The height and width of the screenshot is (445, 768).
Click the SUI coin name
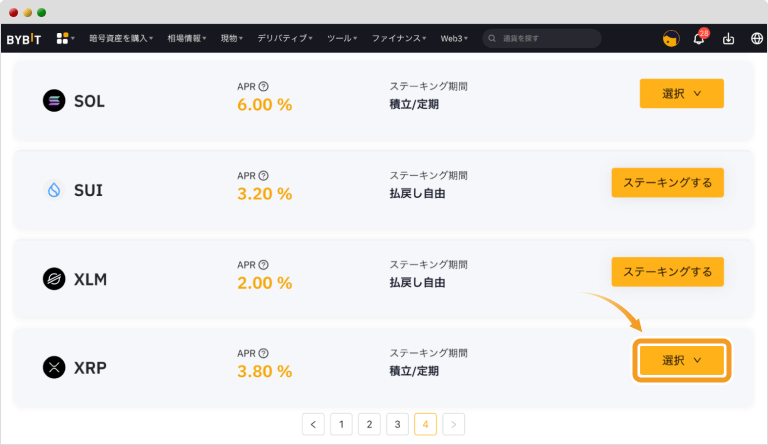coord(88,190)
